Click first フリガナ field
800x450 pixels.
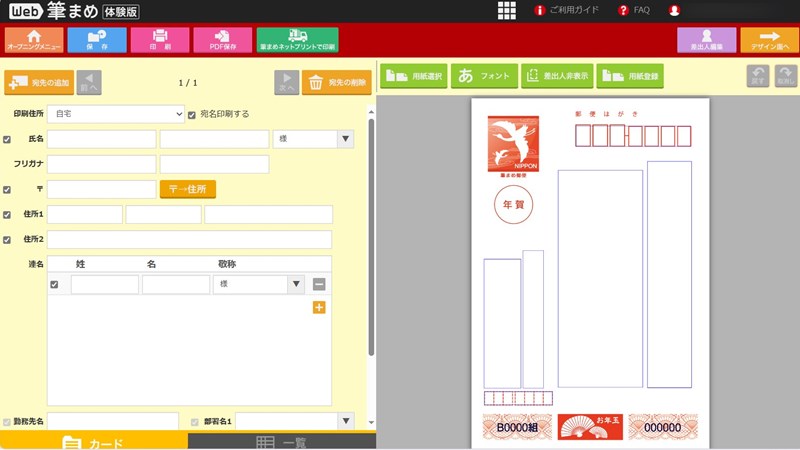[102, 164]
